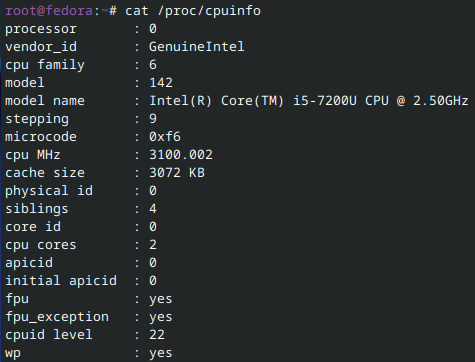Click the initial apicid label
475x362 pixels.
[61, 281]
